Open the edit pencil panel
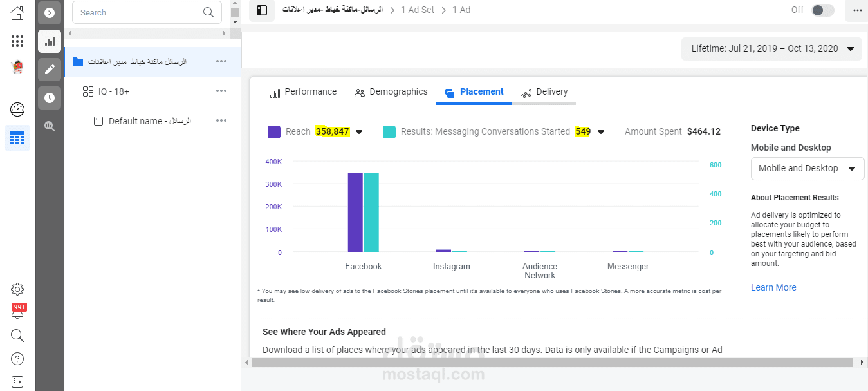868x391 pixels. pyautogui.click(x=50, y=70)
